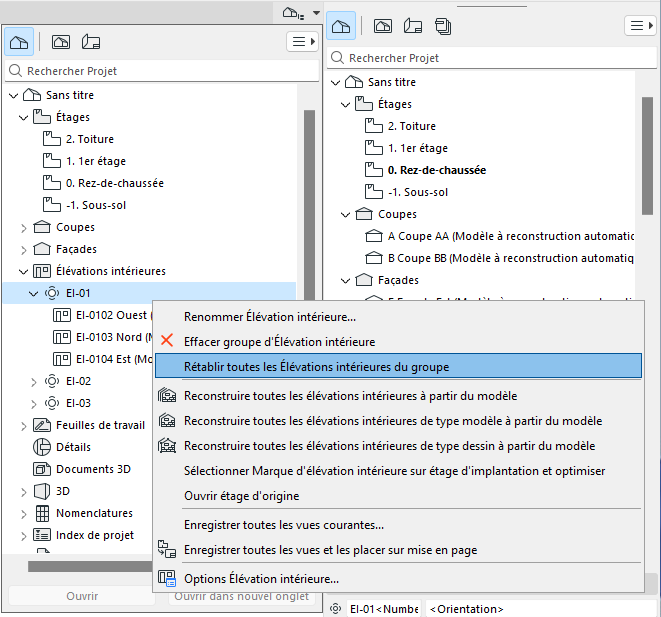Image resolution: width=661 pixels, height=617 pixels.
Task: Expand Nomenclatures folder
Action: click(24, 514)
